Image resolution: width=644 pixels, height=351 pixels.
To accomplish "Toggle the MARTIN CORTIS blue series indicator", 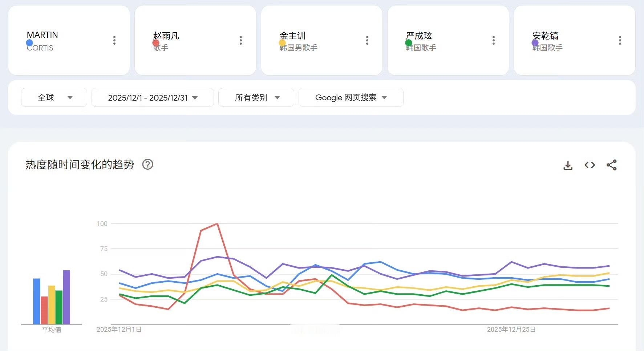I will pyautogui.click(x=29, y=43).
